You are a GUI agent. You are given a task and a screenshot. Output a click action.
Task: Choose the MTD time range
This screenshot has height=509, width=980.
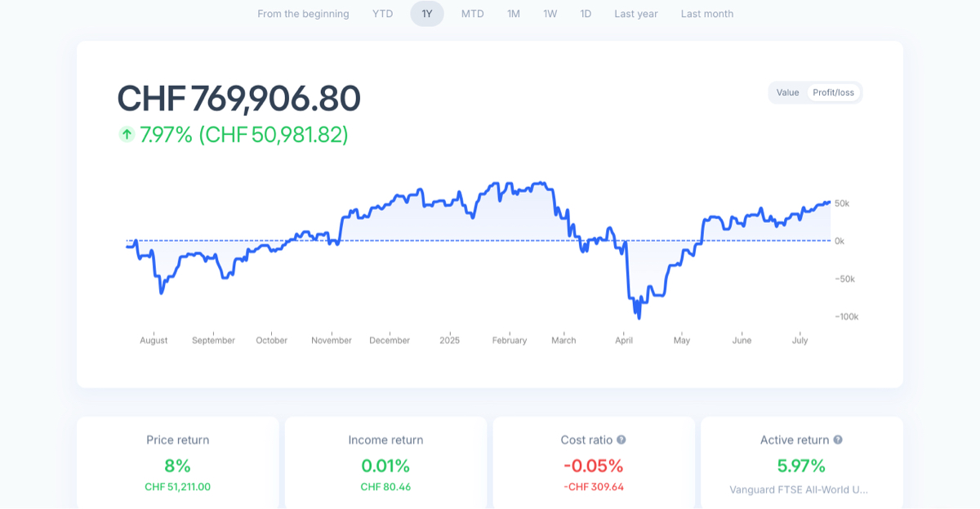click(x=472, y=14)
